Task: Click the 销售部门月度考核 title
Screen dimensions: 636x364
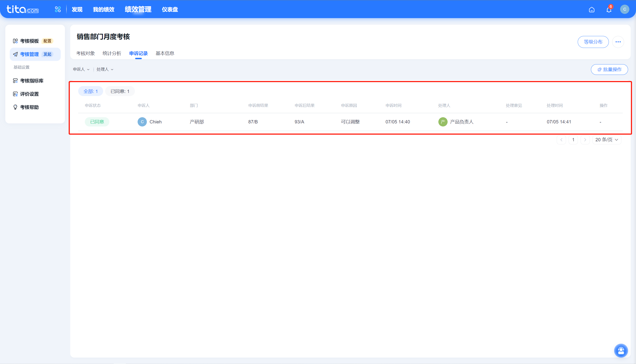Action: 103,37
